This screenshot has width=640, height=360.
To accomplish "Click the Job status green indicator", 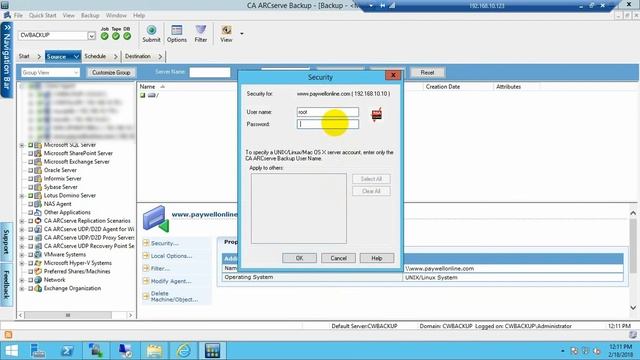I will tap(104, 36).
